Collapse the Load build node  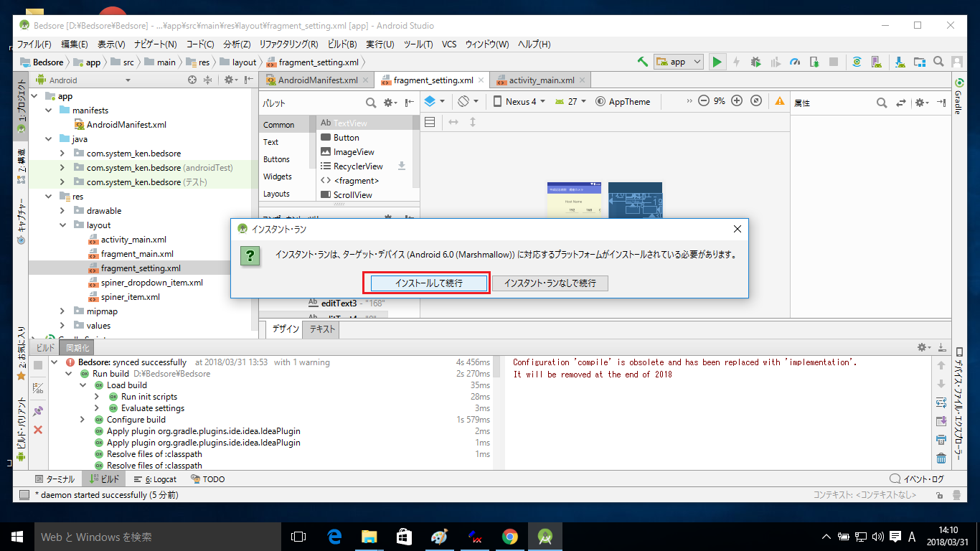[83, 385]
